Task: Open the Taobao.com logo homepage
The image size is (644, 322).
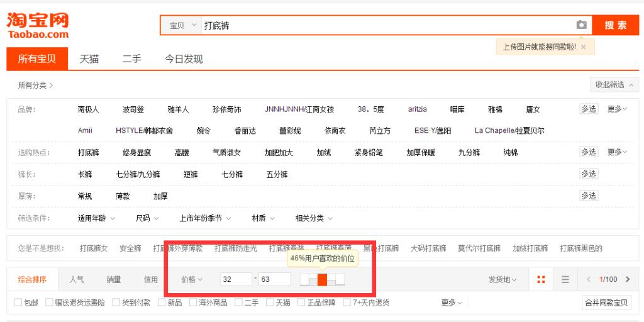Action: coord(37,25)
